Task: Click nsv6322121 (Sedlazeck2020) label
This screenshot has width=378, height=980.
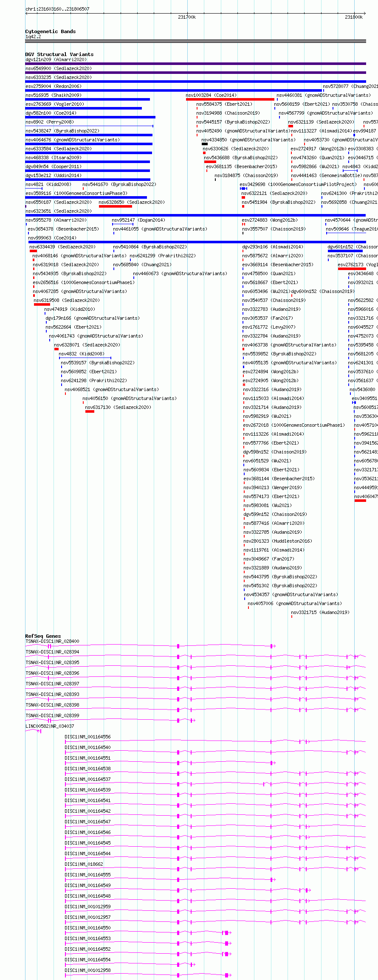Action: pyautogui.click(x=274, y=193)
